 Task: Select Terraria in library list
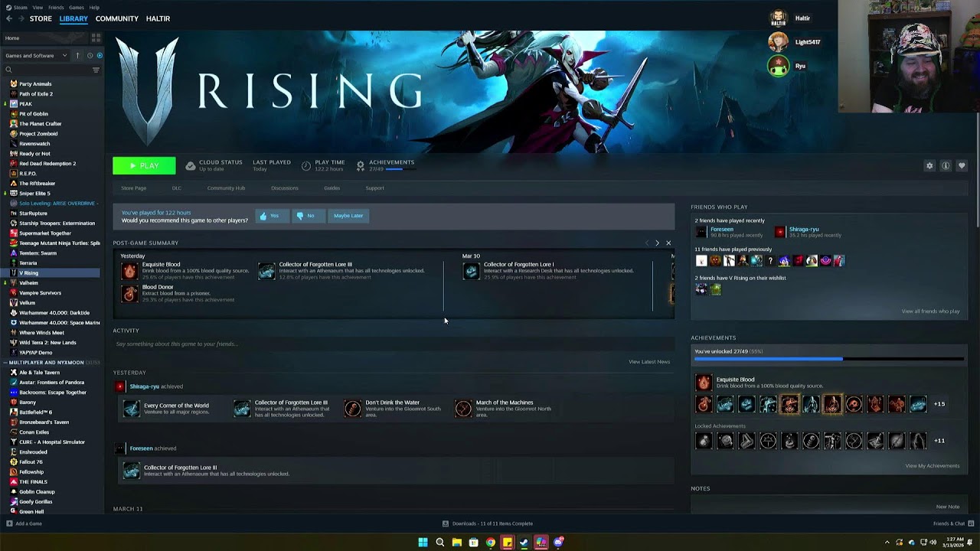point(28,263)
